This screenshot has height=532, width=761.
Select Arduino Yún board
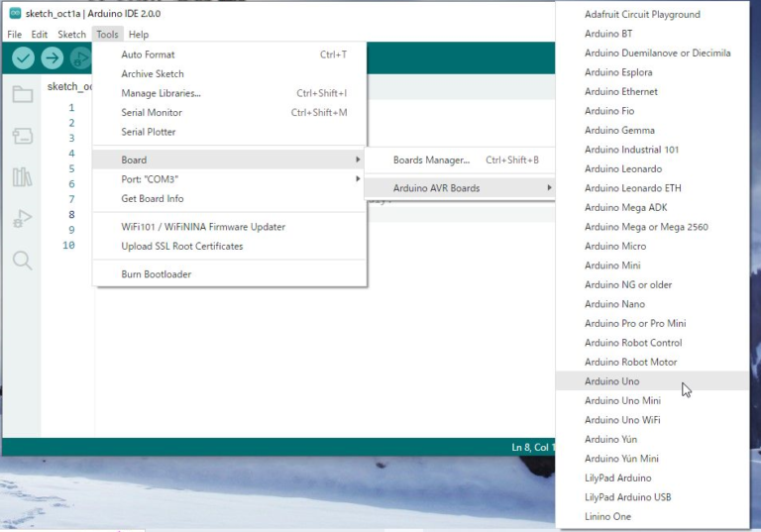(652, 439)
